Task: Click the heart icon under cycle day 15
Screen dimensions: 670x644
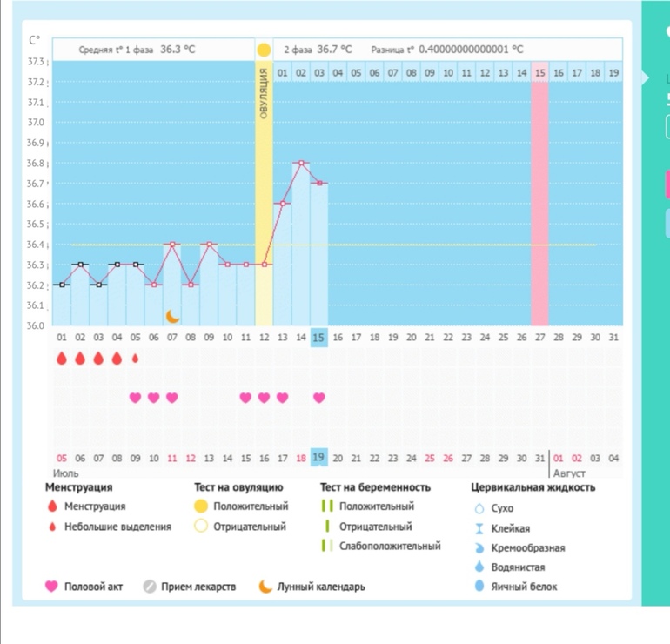Action: coord(319,398)
